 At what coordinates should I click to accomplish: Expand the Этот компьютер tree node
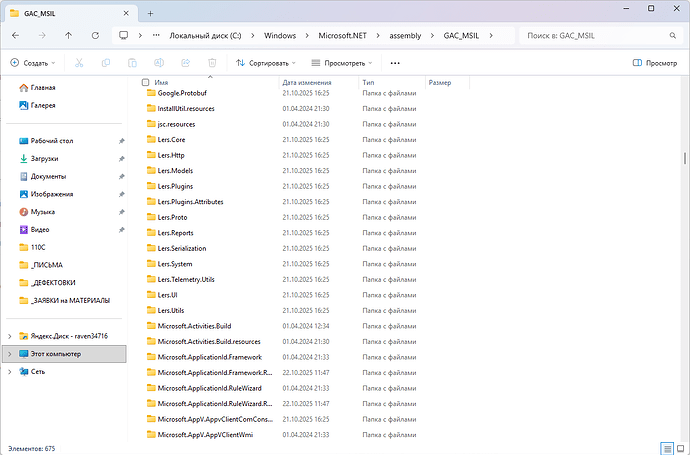(x=9, y=354)
